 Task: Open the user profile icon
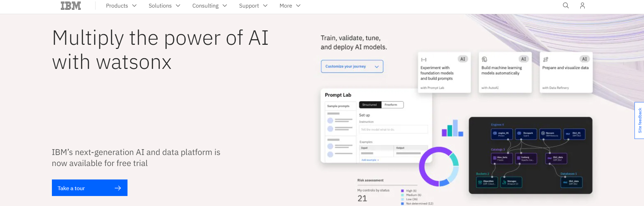pos(582,6)
